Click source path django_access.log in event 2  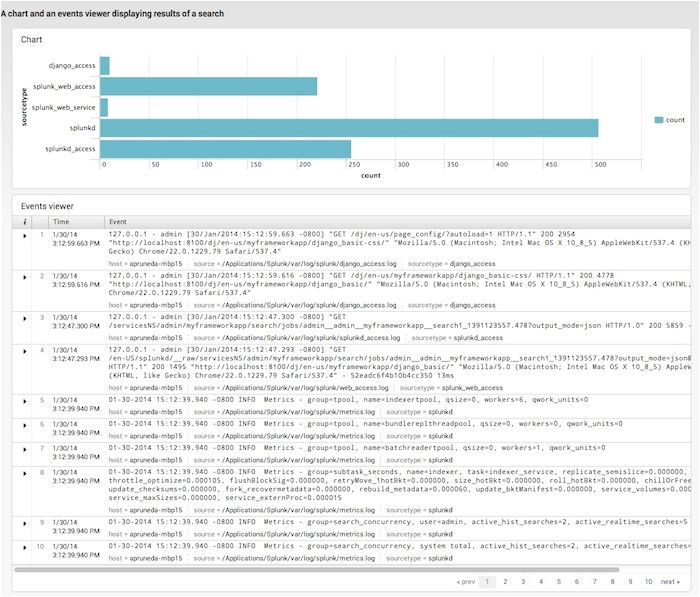click(309, 305)
